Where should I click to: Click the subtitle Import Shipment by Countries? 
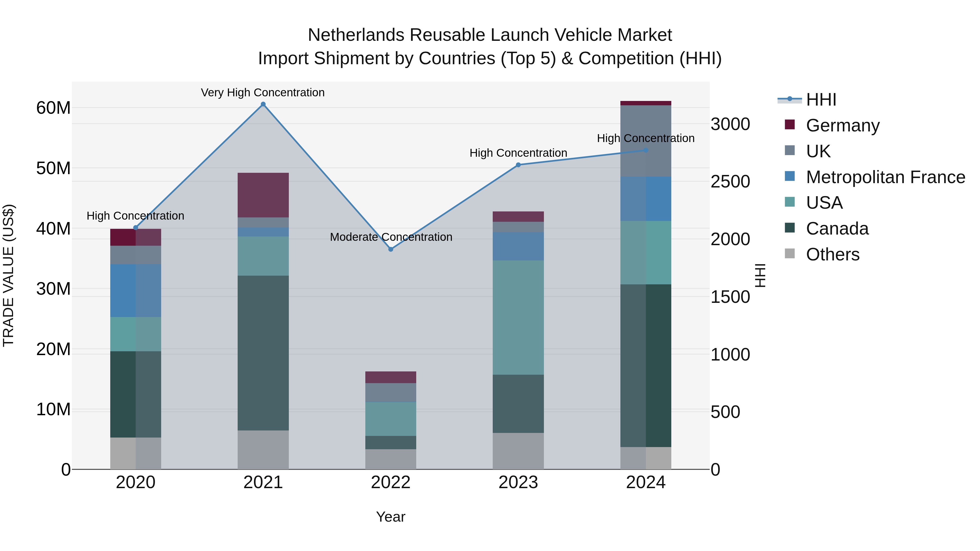click(490, 59)
